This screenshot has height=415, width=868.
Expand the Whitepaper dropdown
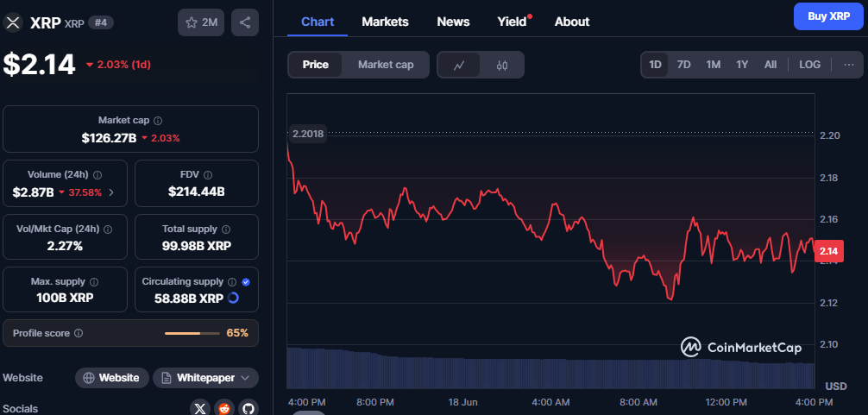[x=205, y=378]
